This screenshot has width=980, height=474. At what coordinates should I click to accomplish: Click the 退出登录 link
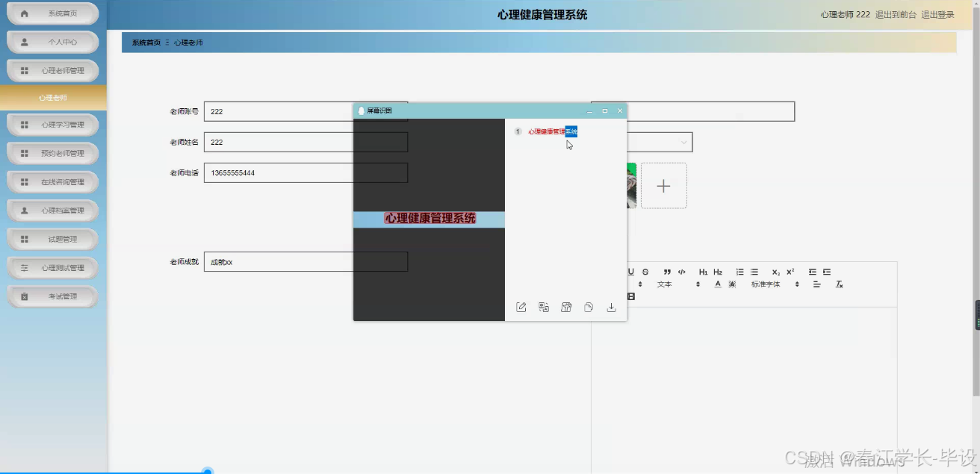[937, 14]
